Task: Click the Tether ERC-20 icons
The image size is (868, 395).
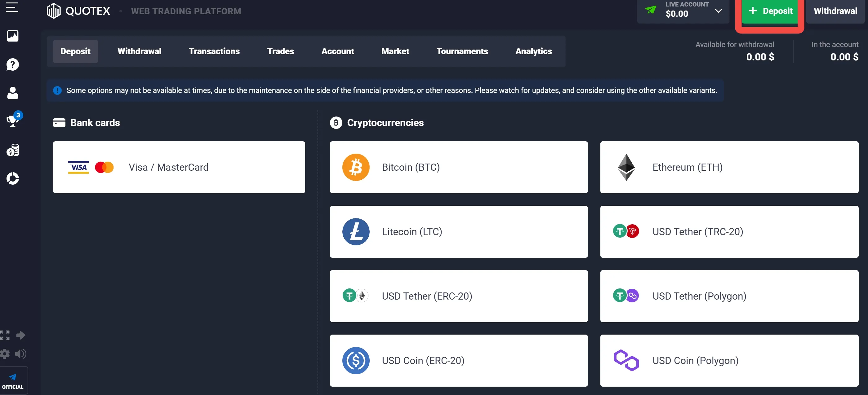Action: [x=355, y=296]
